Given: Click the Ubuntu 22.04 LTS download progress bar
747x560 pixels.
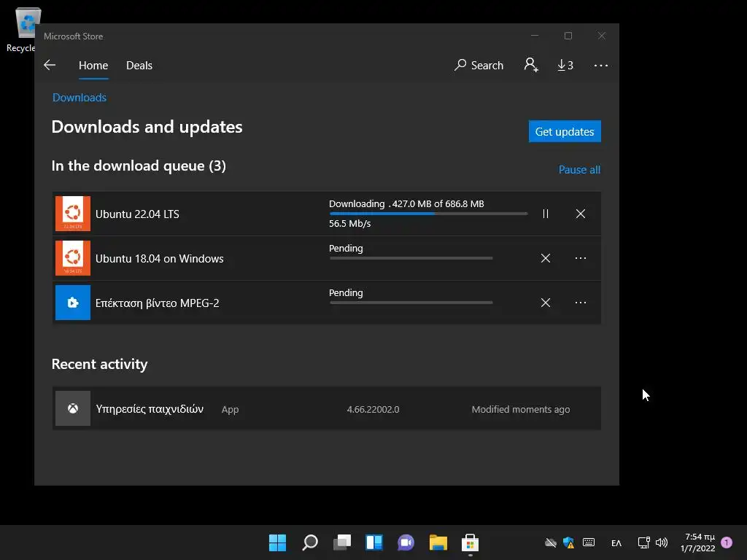Looking at the screenshot, I should [x=428, y=214].
